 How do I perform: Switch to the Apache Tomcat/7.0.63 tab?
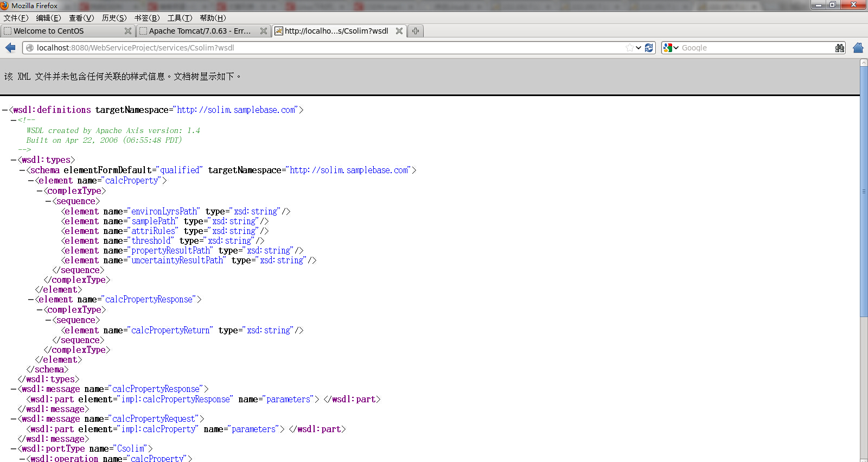coord(203,31)
